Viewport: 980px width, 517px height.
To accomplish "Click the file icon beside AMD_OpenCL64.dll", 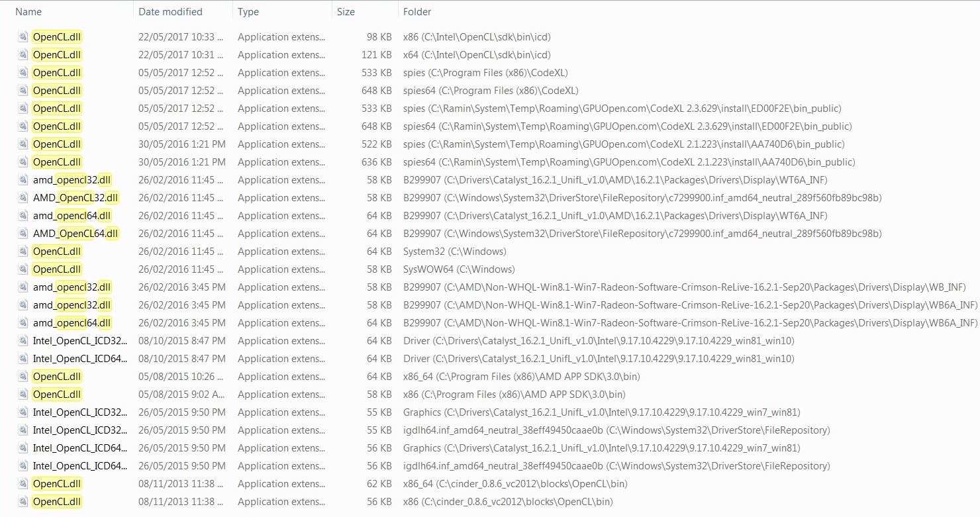I will pos(23,233).
